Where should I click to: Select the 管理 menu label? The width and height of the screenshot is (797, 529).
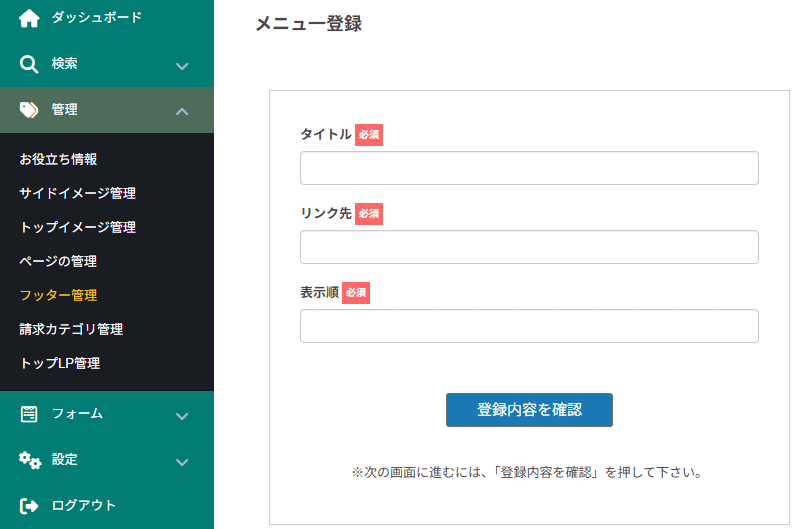65,109
